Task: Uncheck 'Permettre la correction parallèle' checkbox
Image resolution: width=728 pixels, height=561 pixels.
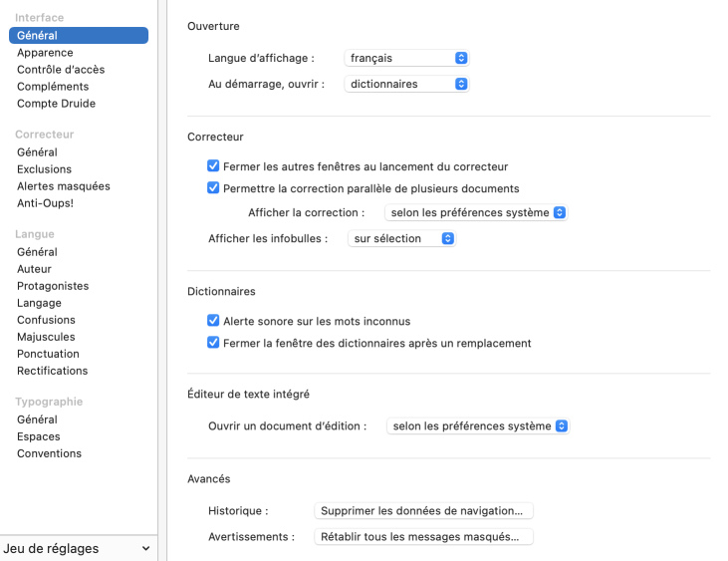Action: [x=213, y=187]
